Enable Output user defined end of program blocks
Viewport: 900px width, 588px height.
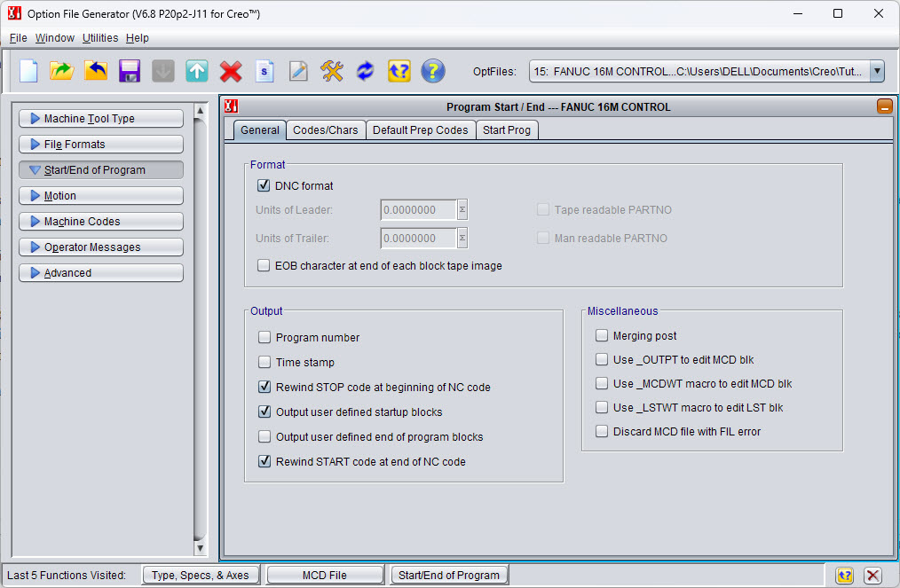pos(264,436)
